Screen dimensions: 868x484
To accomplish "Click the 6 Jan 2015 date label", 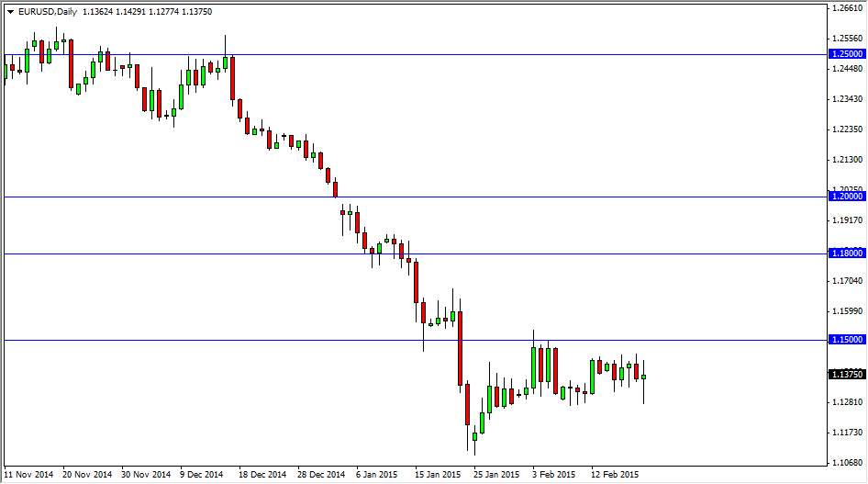I will [376, 475].
